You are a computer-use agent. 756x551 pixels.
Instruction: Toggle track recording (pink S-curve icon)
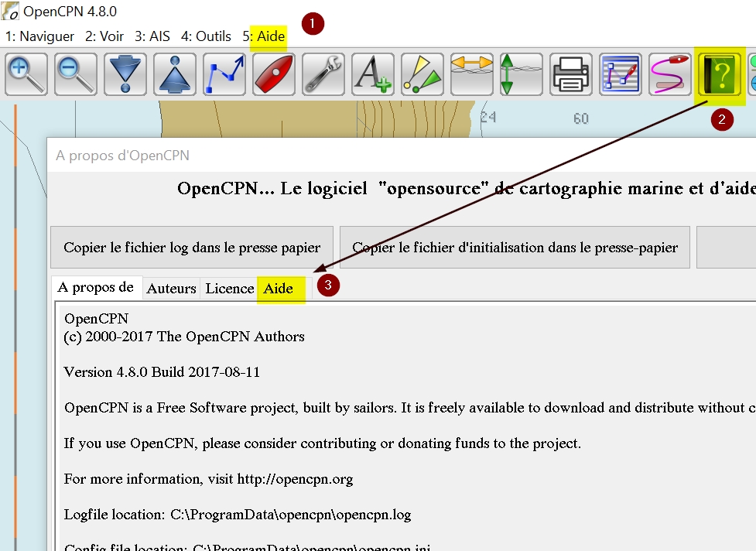point(670,74)
